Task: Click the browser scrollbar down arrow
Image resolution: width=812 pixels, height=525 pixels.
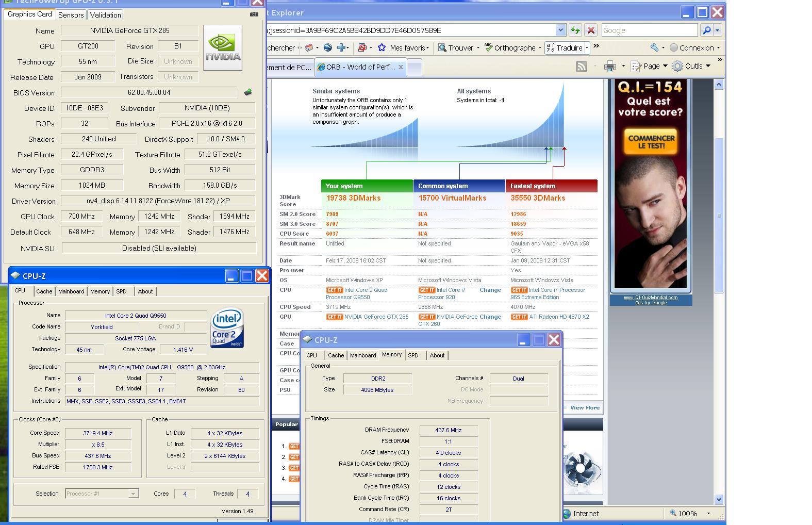Action: click(719, 499)
